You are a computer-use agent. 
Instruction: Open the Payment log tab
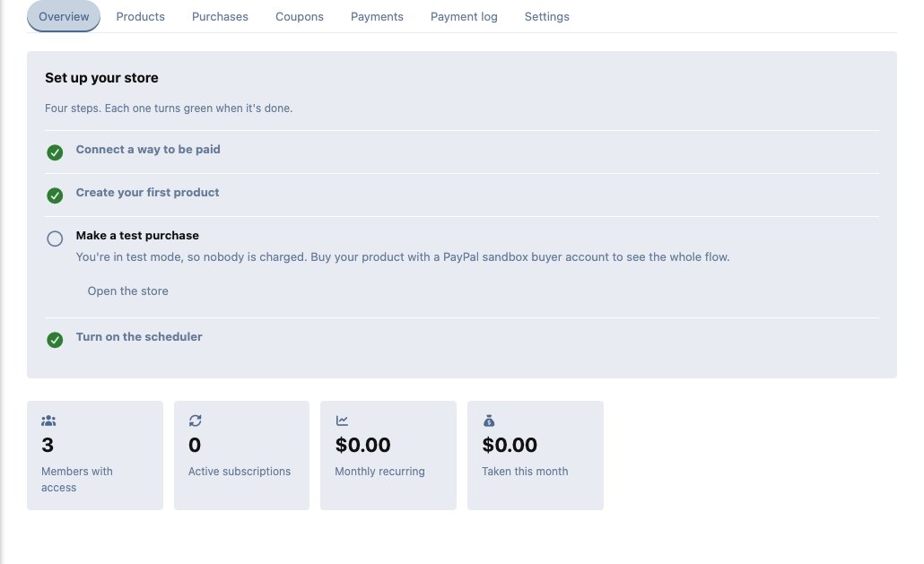(464, 16)
